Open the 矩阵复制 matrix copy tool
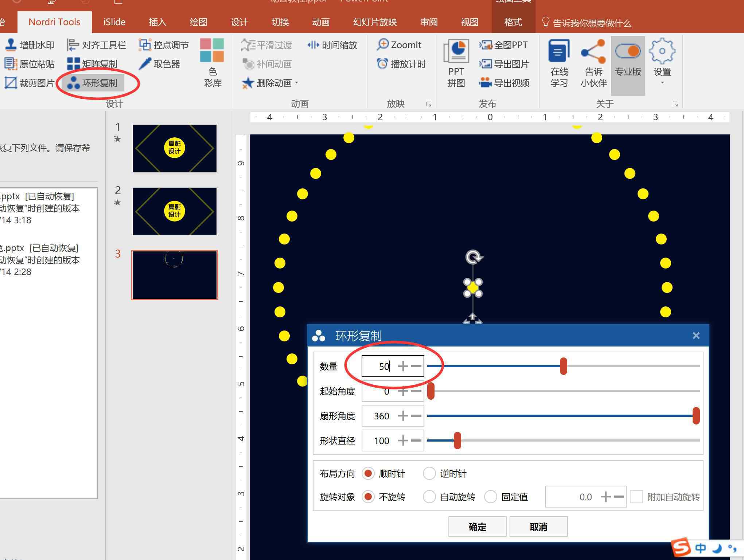This screenshot has width=744, height=560. point(93,64)
